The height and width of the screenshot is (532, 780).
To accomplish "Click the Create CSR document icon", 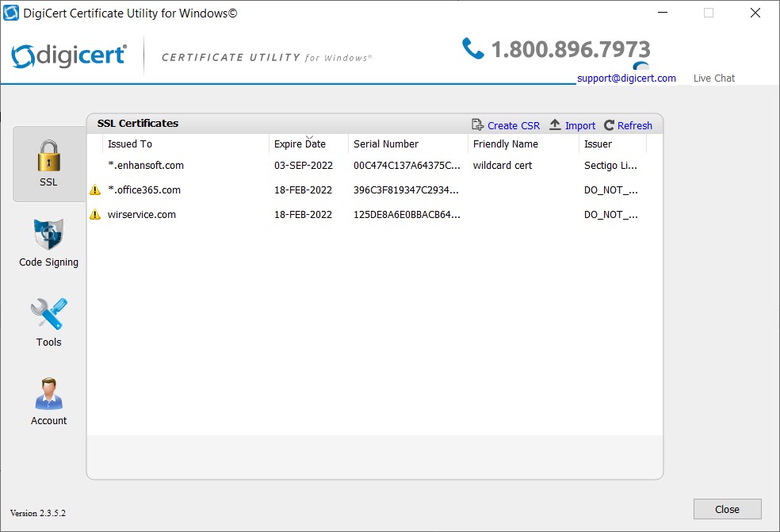I will pos(478,124).
